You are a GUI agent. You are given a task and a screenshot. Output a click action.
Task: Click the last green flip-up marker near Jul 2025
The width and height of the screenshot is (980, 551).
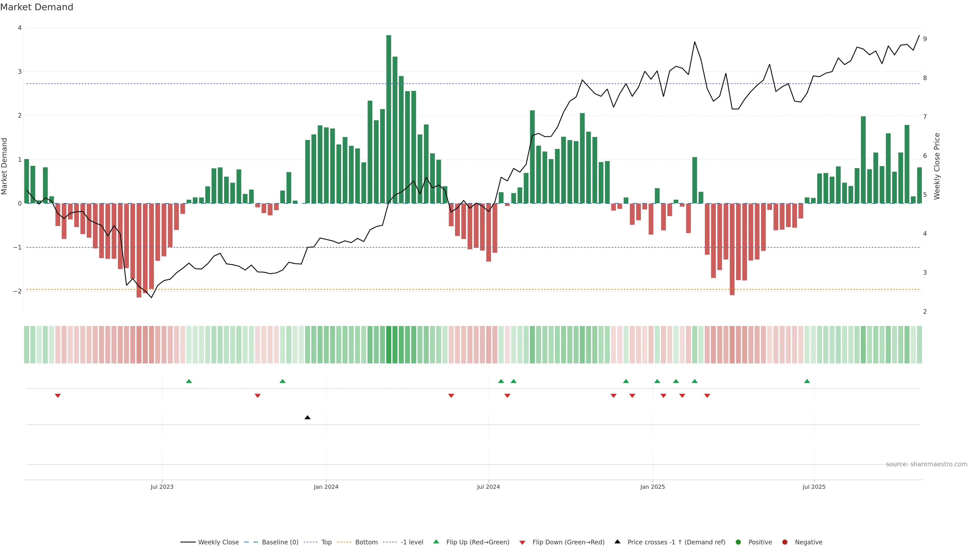coord(807,381)
